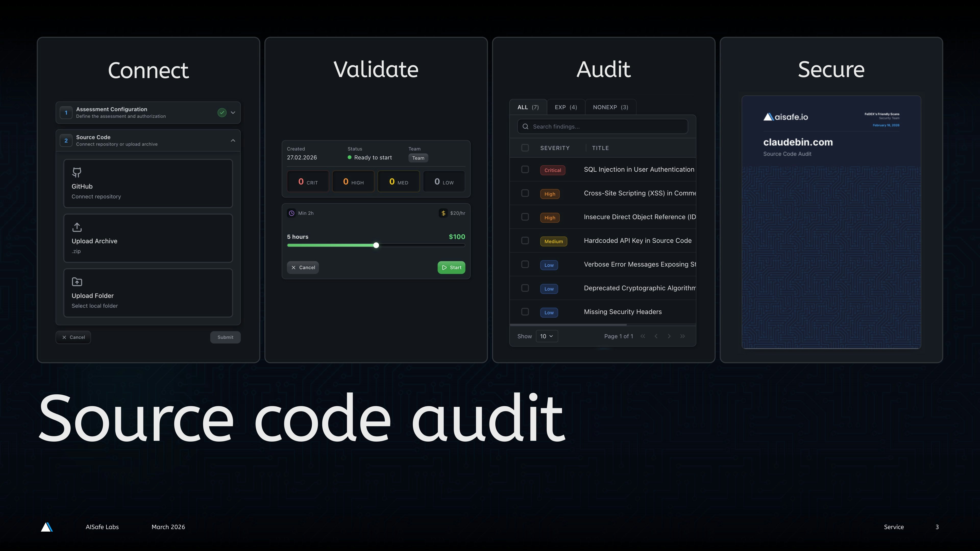Click the 5 hours duration slider handle
980x551 pixels.
(376, 245)
